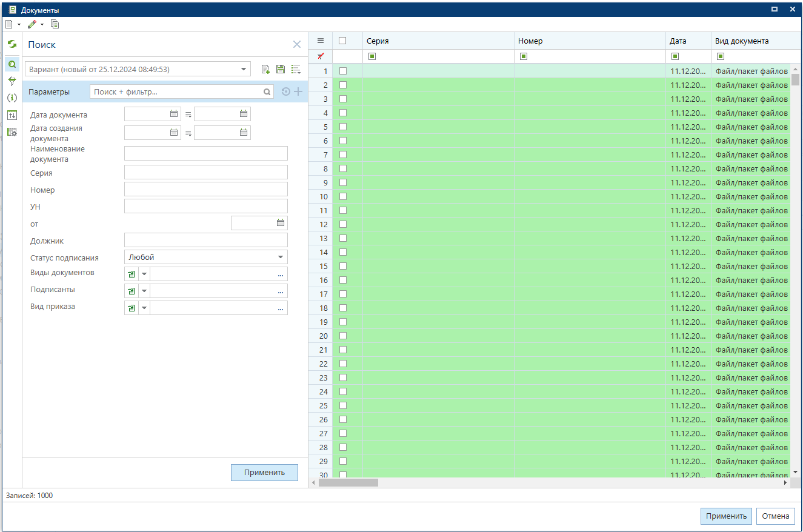Open calendar of second Дата создания документа field

click(x=244, y=133)
